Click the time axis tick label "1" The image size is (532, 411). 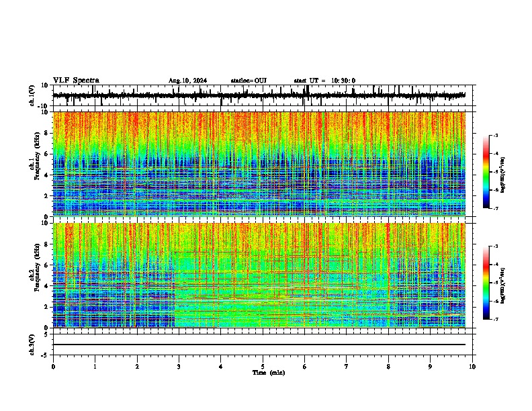[95, 367]
